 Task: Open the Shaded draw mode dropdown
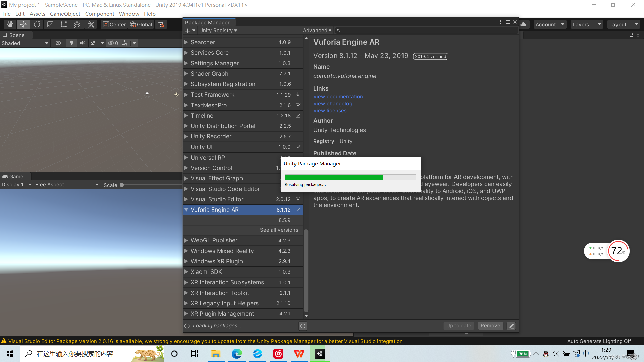click(x=25, y=43)
